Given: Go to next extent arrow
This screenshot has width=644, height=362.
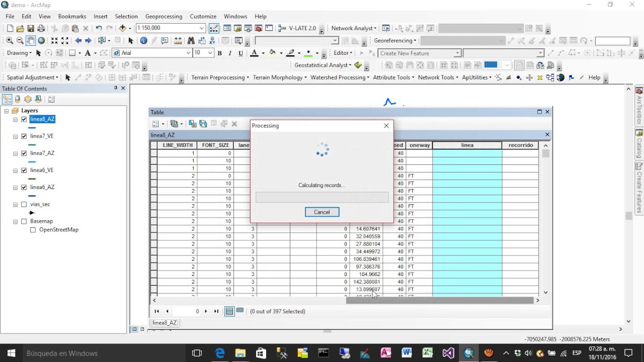Looking at the screenshot, I should (x=88, y=41).
